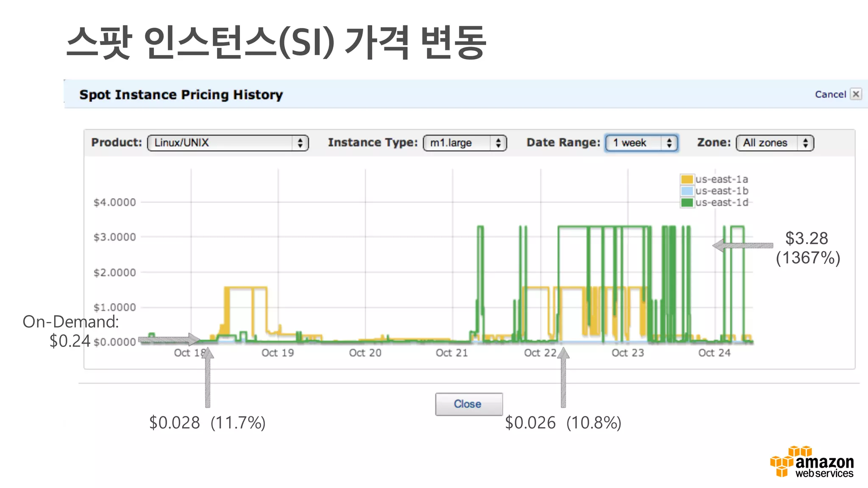The image size is (868, 488).
Task: Click the $3.0000 price axis label
Action: (x=115, y=237)
